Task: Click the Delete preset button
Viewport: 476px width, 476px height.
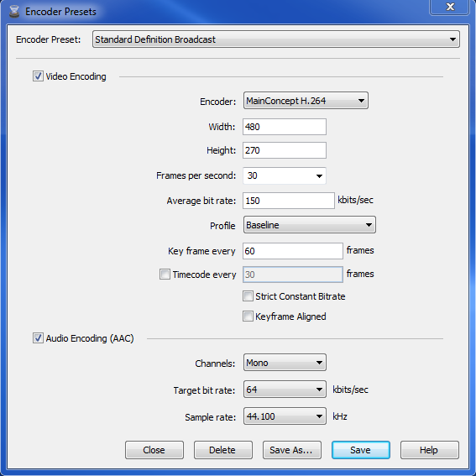Action: coord(223,450)
